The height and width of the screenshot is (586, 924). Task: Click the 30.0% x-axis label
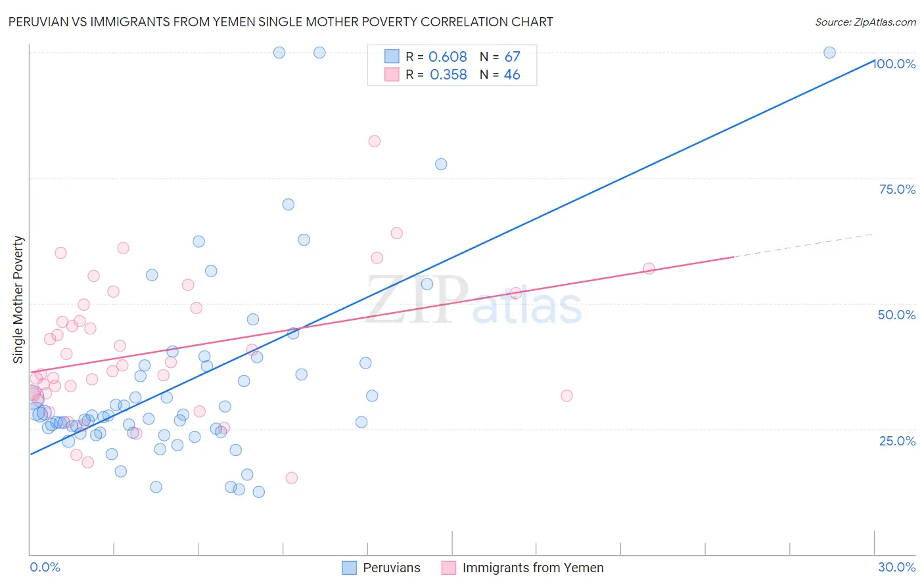pos(897,567)
